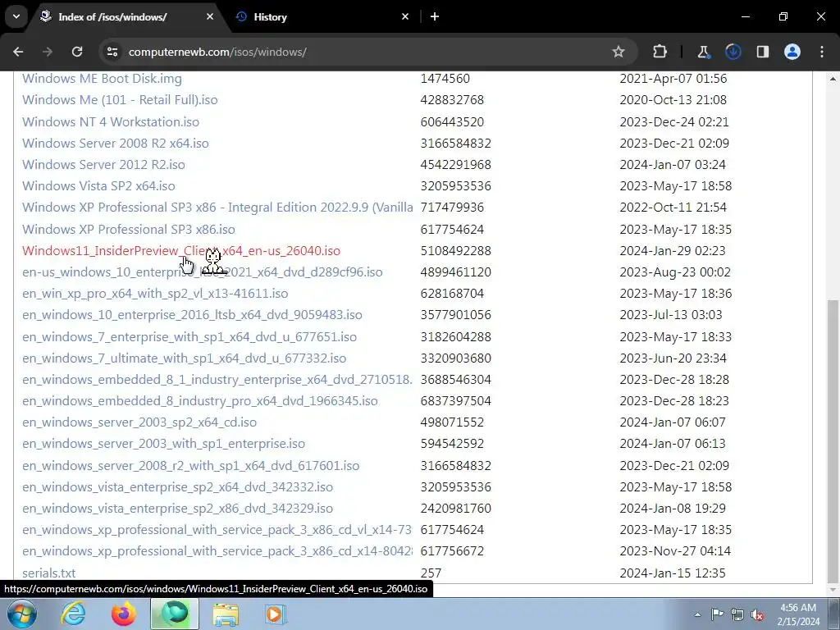Open Chrome three-dot menu
Viewport: 840px width, 630px height.
(822, 52)
